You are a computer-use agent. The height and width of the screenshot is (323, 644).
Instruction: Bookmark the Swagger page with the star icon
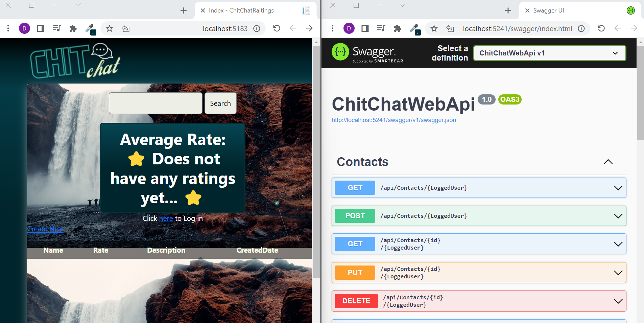[x=434, y=28]
